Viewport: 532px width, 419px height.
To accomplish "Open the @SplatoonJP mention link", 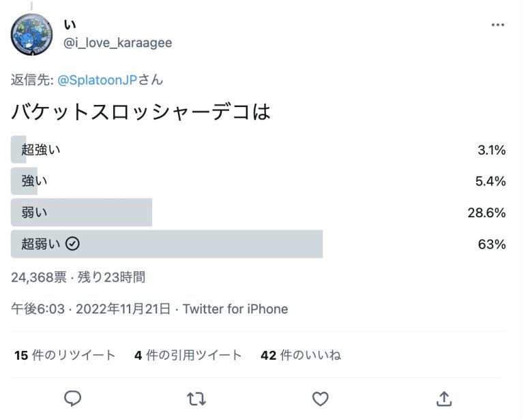I will coord(98,80).
